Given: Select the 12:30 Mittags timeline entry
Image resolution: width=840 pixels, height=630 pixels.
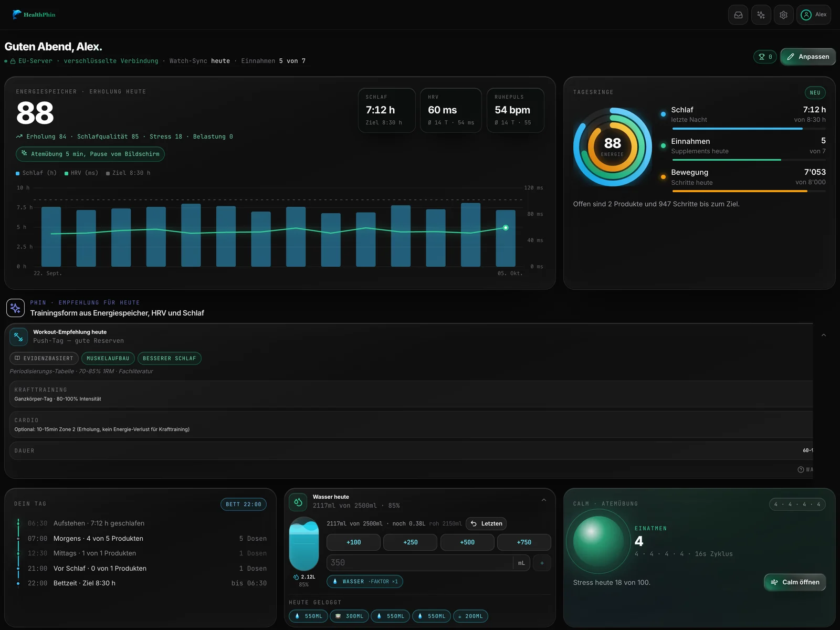Looking at the screenshot, I should click(142, 553).
